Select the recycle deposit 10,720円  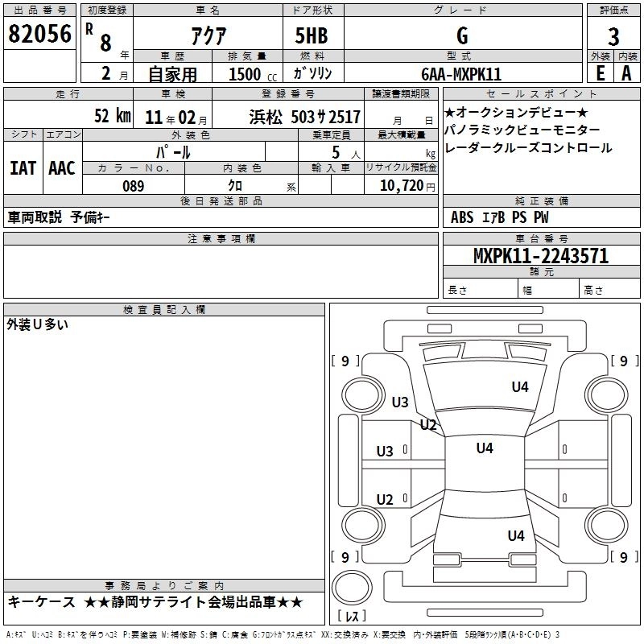407,186
